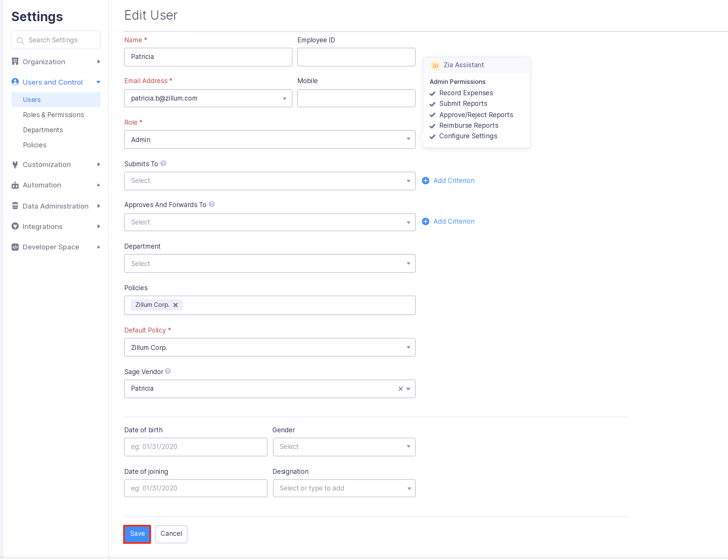This screenshot has width=728, height=560.
Task: Open Roles & Permissions settings page
Action: pyautogui.click(x=53, y=115)
